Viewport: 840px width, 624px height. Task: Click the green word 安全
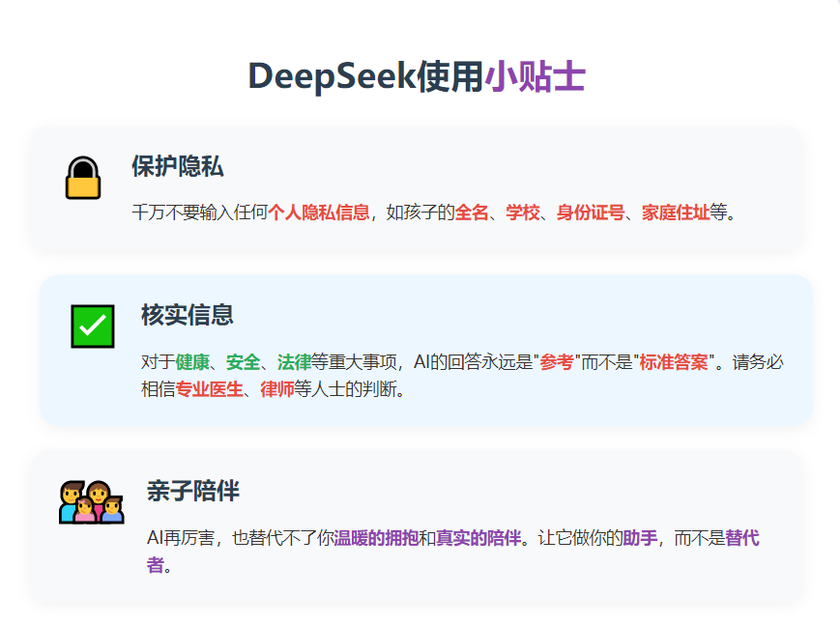pos(244,362)
